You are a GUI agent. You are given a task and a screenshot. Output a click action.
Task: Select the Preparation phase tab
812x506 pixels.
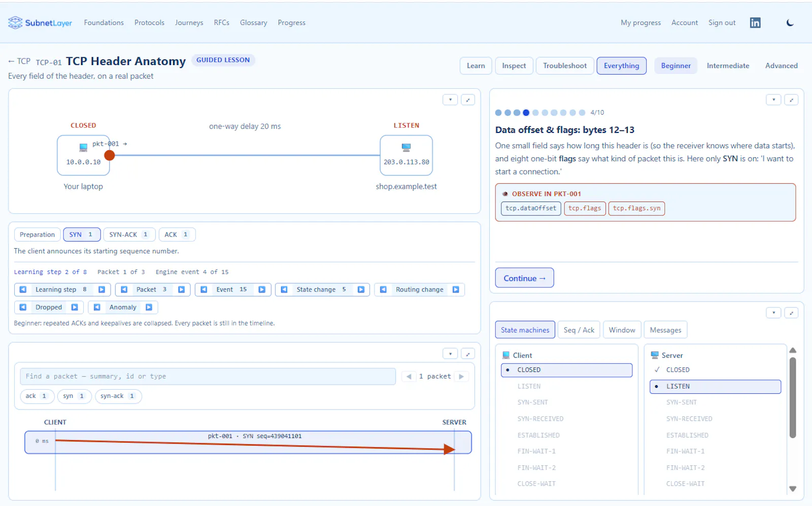point(37,234)
